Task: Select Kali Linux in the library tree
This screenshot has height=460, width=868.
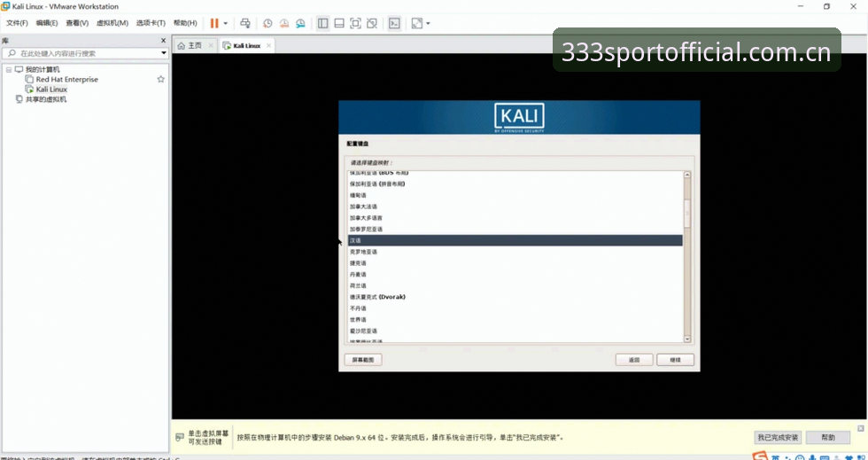Action: click(51, 90)
